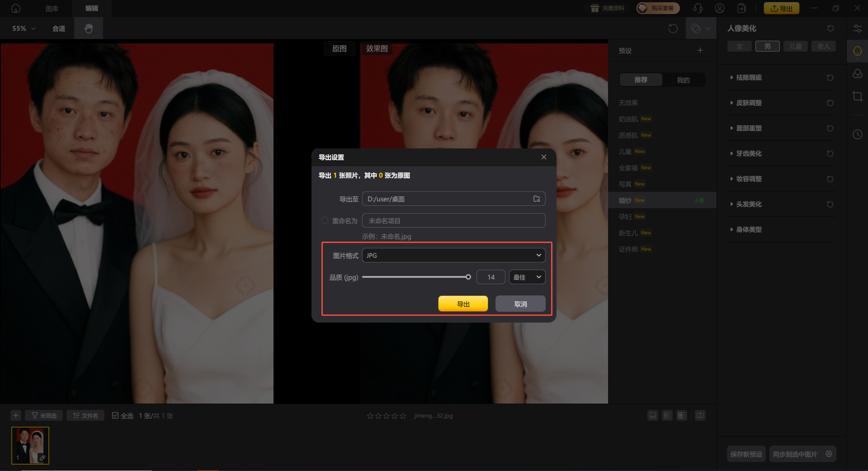Enable the 重命名为 radio option

click(324, 221)
